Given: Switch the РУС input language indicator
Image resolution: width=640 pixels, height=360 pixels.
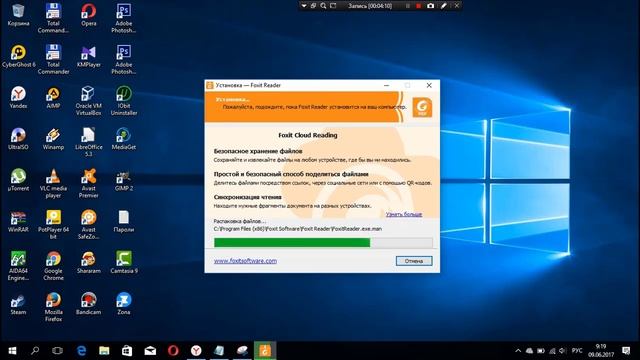Looking at the screenshot, I should (577, 351).
